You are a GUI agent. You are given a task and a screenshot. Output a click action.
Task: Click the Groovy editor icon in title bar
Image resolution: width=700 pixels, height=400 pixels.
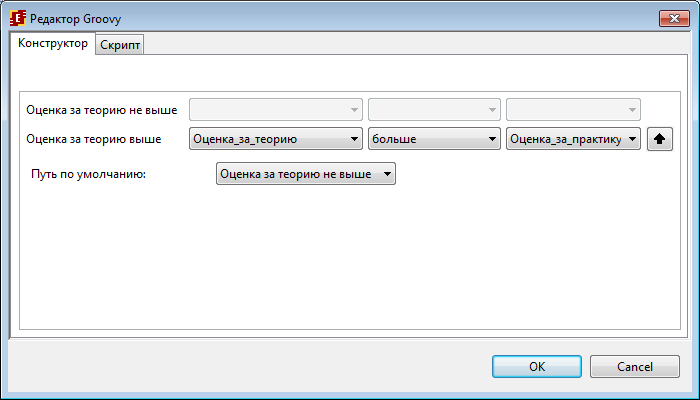coord(17,19)
